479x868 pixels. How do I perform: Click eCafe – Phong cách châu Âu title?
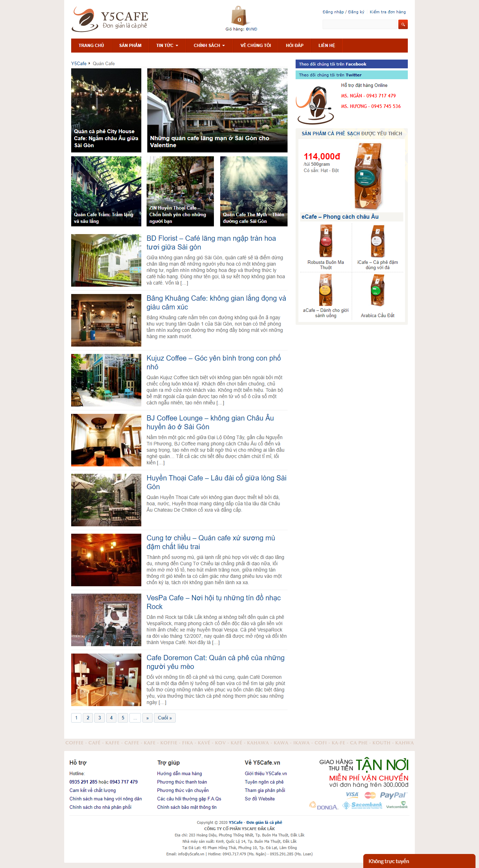(340, 217)
